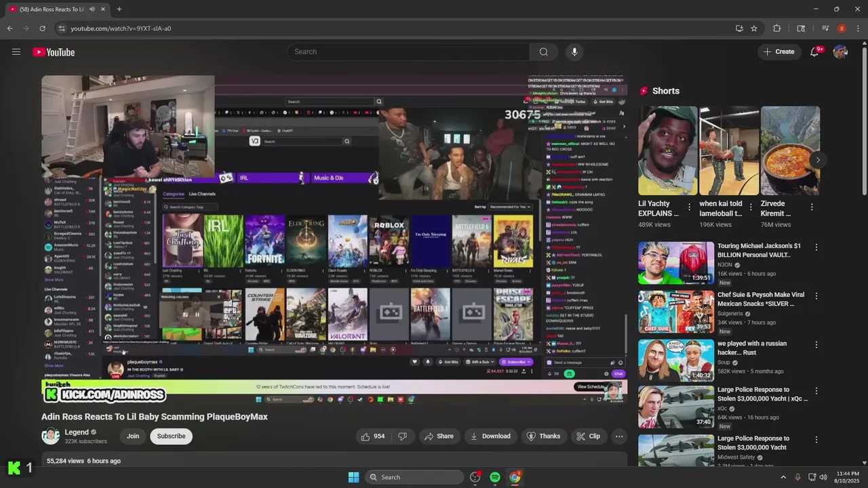This screenshot has height=488, width=868.
Task: Open the YouTube notifications bell
Action: 814,52
